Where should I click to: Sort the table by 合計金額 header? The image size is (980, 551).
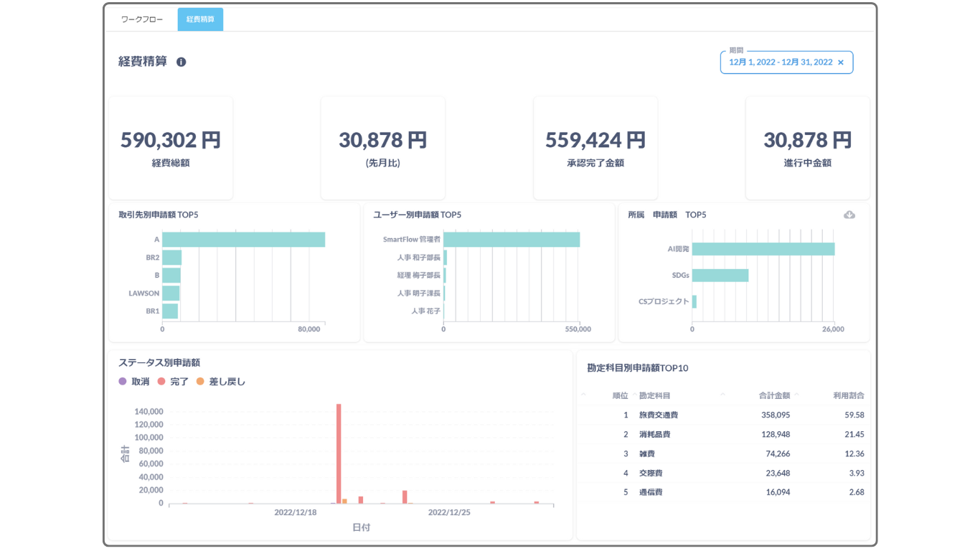click(x=774, y=395)
